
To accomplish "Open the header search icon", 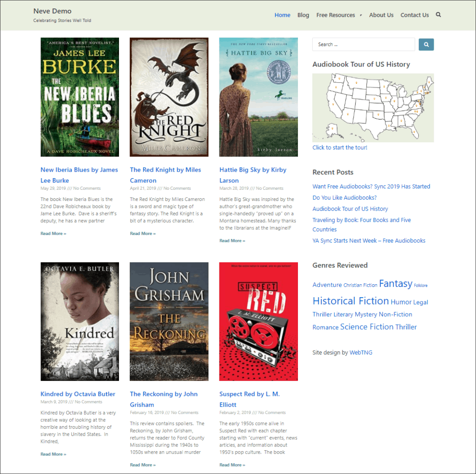I will pos(438,14).
